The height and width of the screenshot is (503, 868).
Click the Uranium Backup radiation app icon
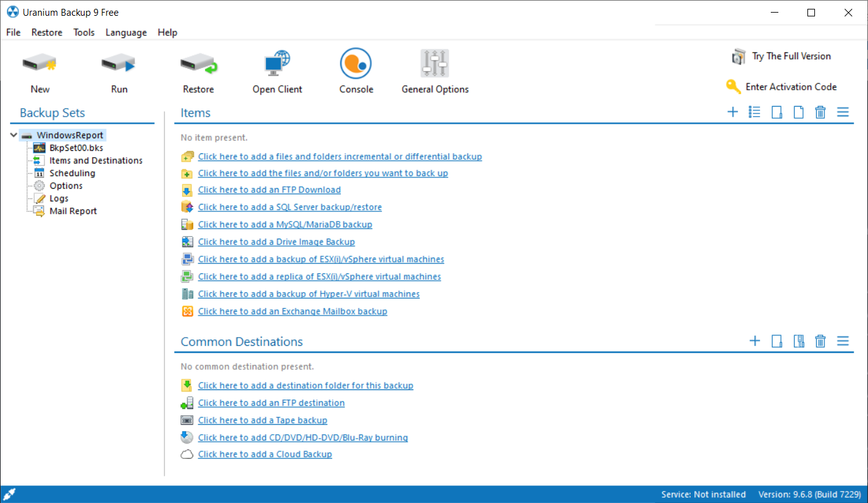tap(13, 12)
